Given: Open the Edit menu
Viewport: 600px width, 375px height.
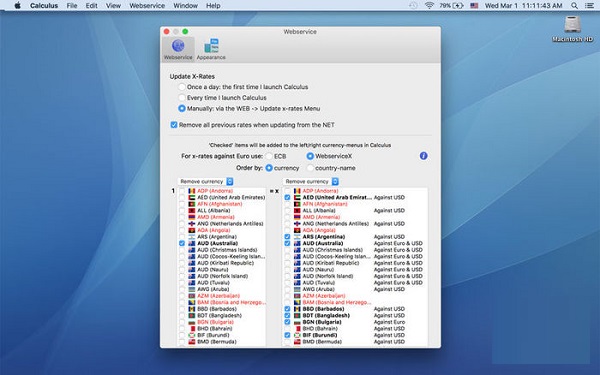Looking at the screenshot, I should 91,5.
